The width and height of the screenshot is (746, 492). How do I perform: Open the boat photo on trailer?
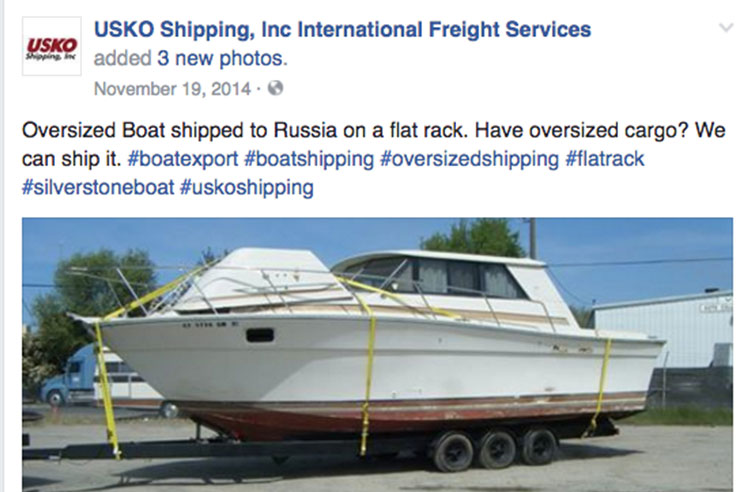coord(377,355)
